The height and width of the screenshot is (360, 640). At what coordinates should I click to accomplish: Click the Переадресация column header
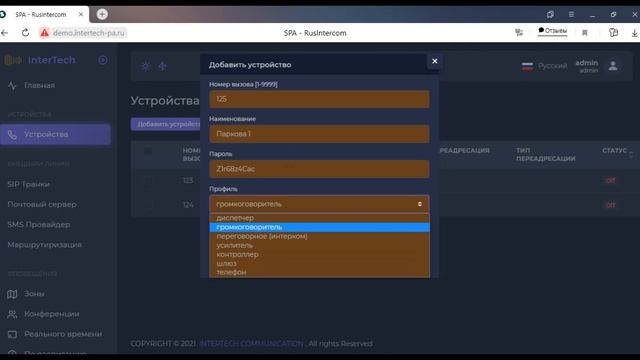pyautogui.click(x=464, y=151)
